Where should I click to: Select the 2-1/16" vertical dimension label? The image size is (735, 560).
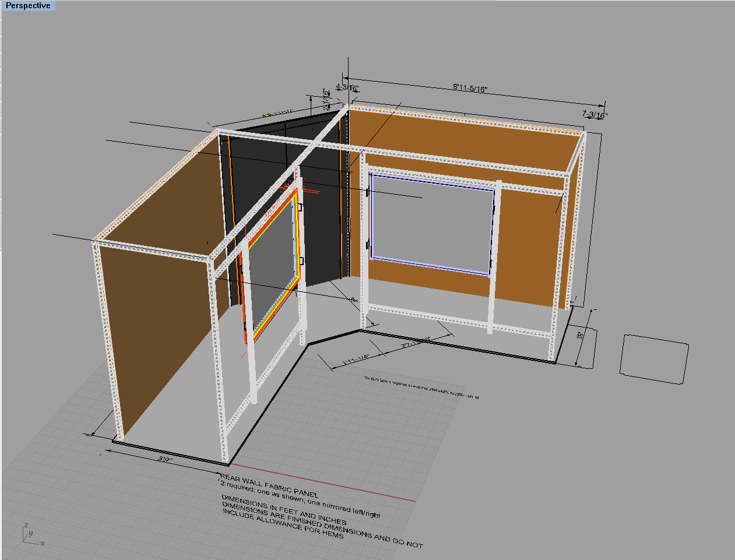point(326,100)
